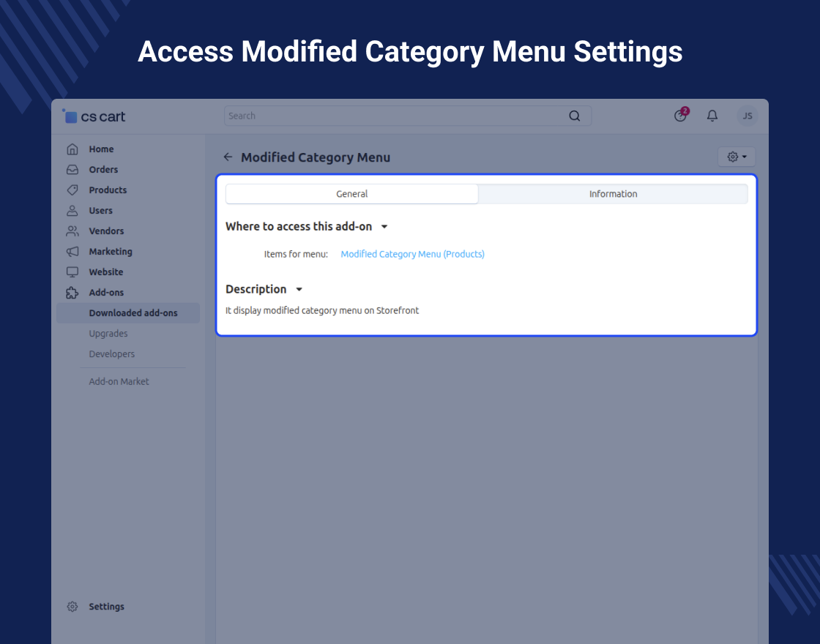
Task: Open Orders in the sidebar
Action: click(x=103, y=169)
